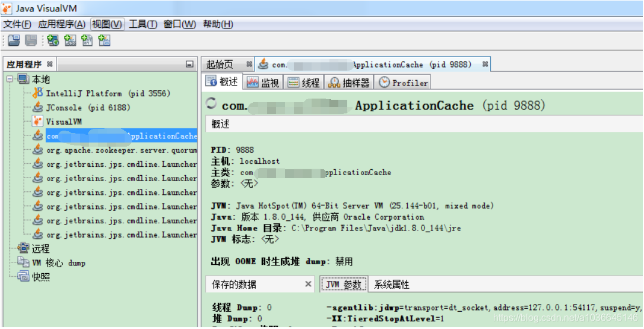
Task: Switch to the 监视 tab
Action: (263, 83)
